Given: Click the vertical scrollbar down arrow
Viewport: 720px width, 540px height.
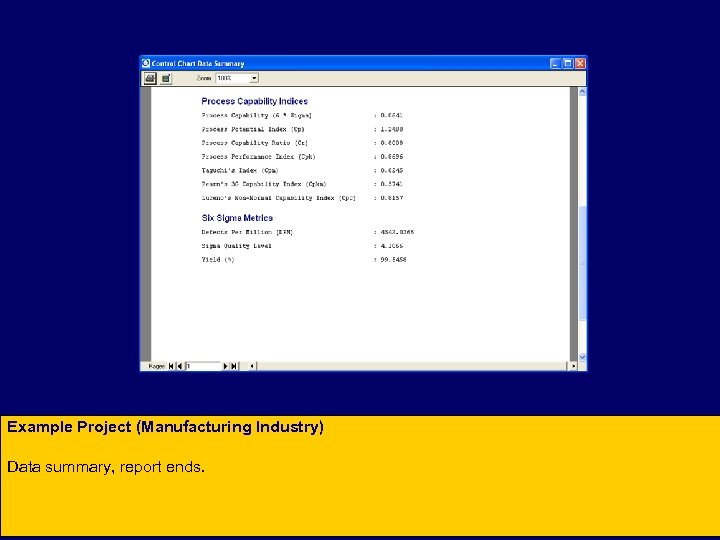Looking at the screenshot, I should (582, 357).
